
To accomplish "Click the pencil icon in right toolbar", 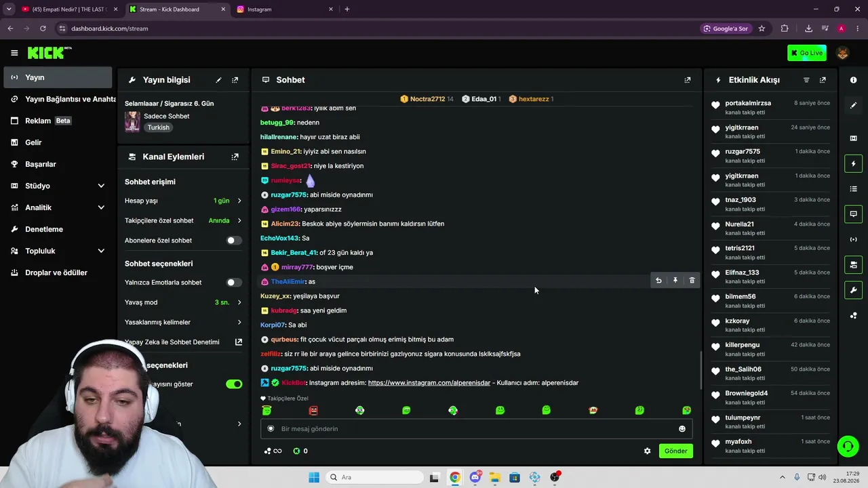I will point(854,105).
